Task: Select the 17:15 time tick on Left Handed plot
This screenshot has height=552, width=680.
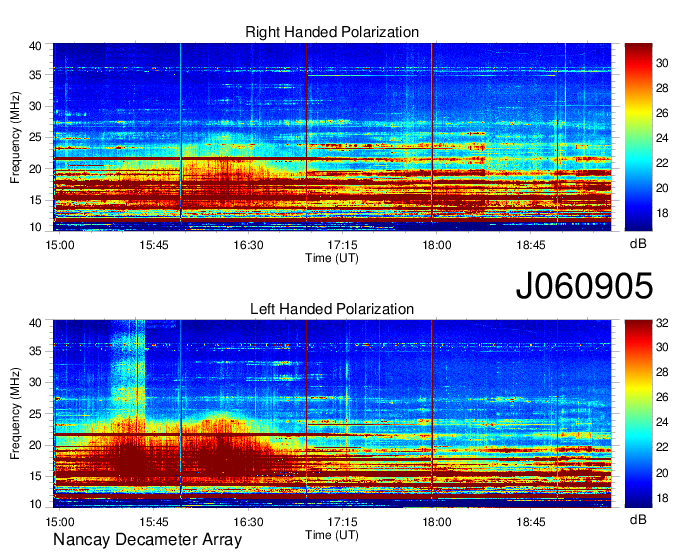Action: click(x=342, y=522)
